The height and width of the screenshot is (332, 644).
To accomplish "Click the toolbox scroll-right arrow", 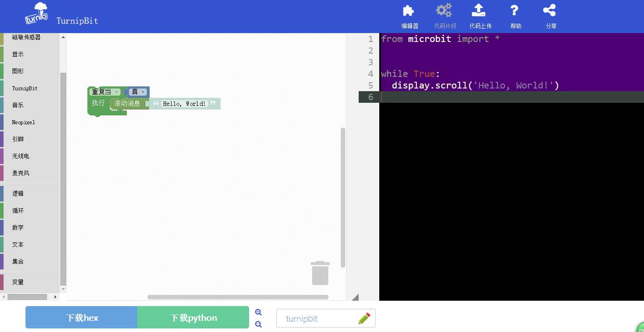I will point(55,297).
